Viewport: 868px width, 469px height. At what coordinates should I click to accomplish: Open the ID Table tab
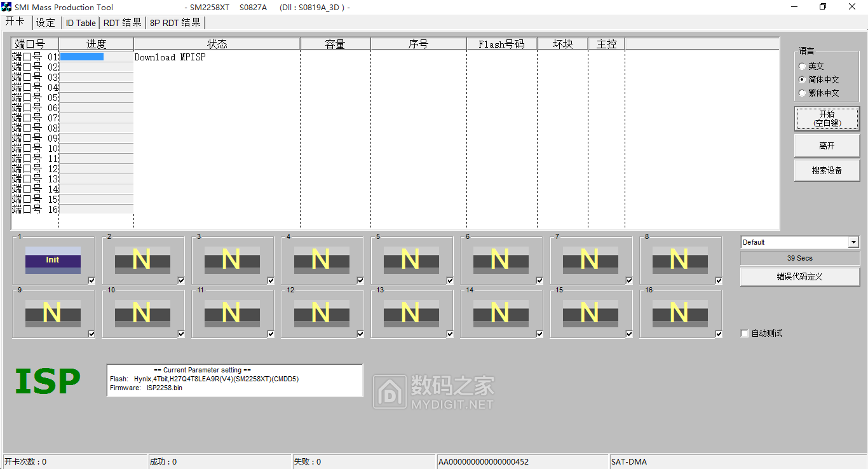(x=81, y=23)
